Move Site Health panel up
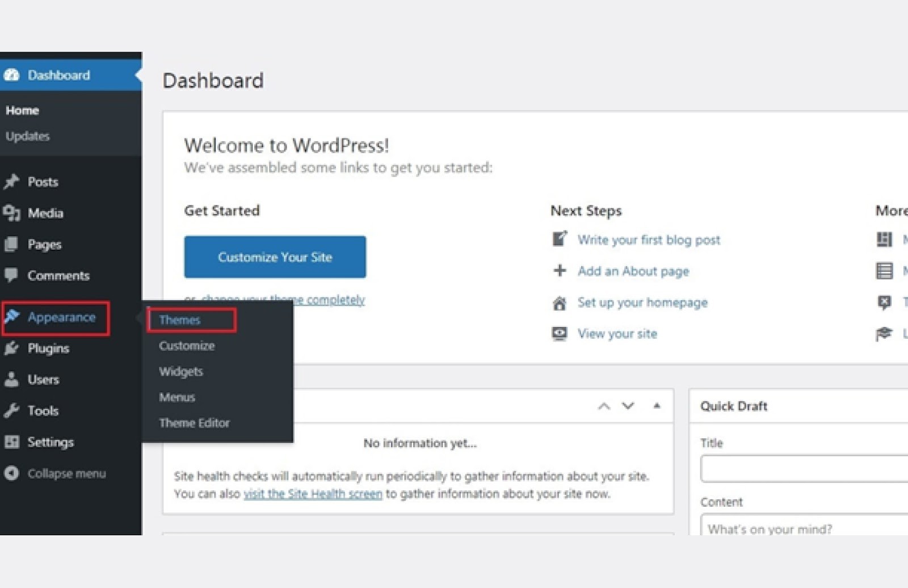 (x=604, y=406)
